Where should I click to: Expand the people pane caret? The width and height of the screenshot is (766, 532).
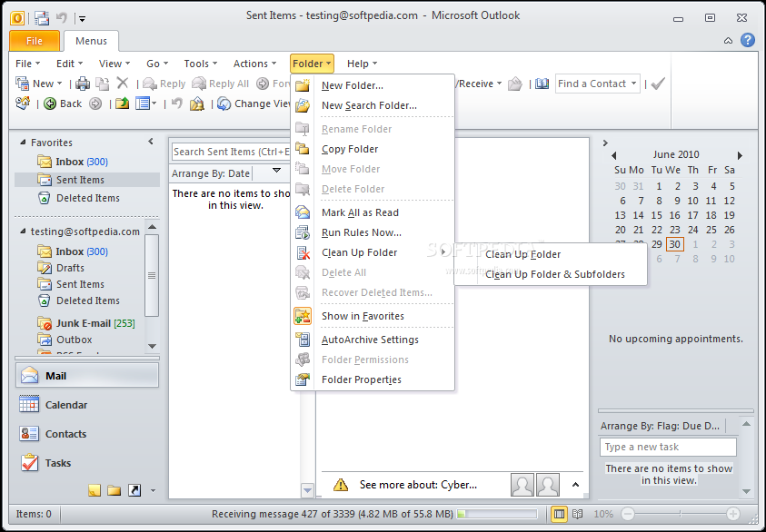click(575, 485)
